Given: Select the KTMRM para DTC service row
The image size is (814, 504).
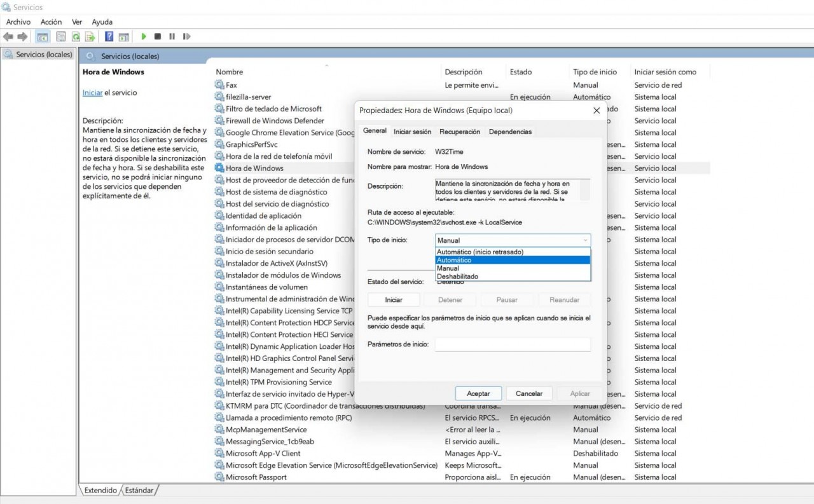Looking at the screenshot, I should [x=326, y=406].
